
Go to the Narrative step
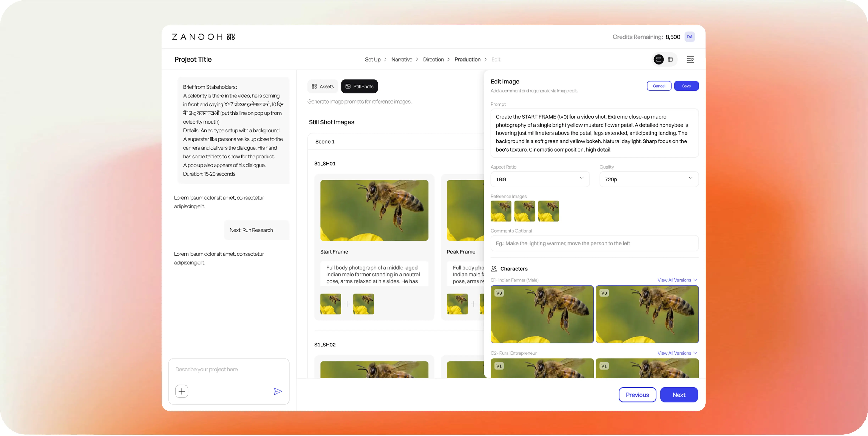pyautogui.click(x=402, y=60)
